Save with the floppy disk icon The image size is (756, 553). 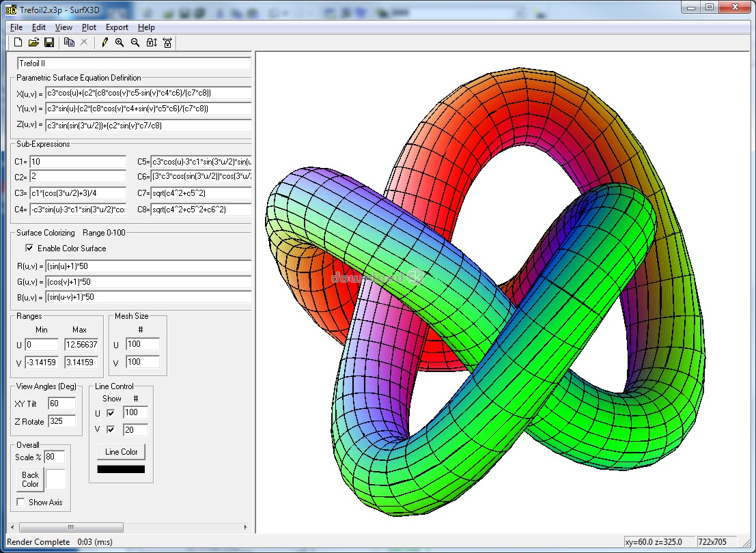click(48, 42)
